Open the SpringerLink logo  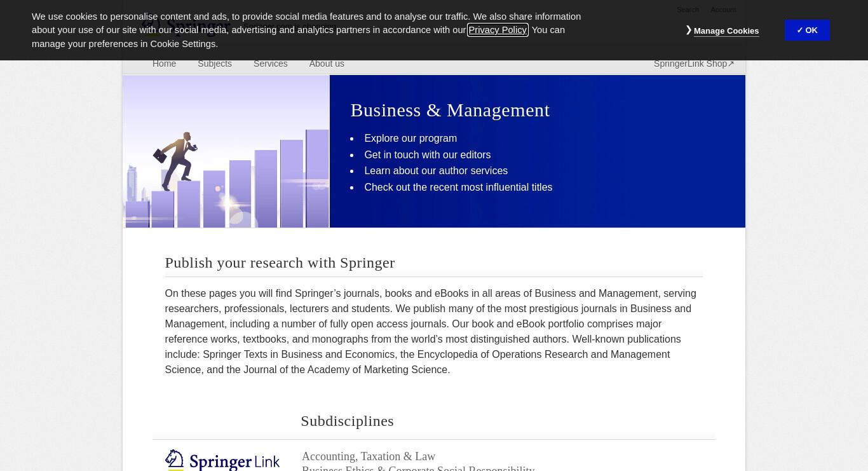click(x=222, y=460)
